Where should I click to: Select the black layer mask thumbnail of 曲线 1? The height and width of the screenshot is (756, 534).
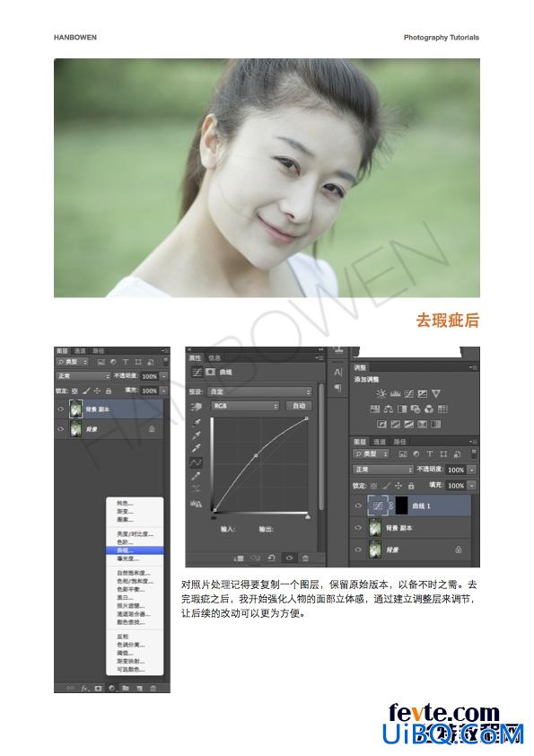point(402,505)
